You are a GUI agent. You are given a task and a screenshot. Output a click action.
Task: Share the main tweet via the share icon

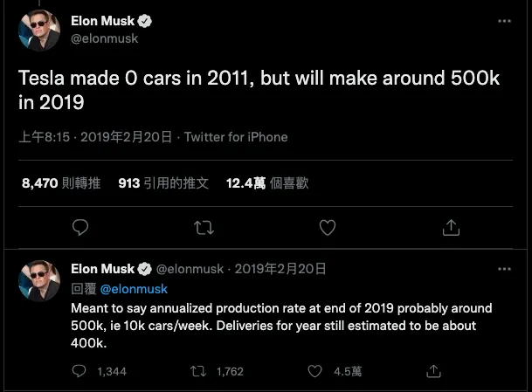[451, 227]
